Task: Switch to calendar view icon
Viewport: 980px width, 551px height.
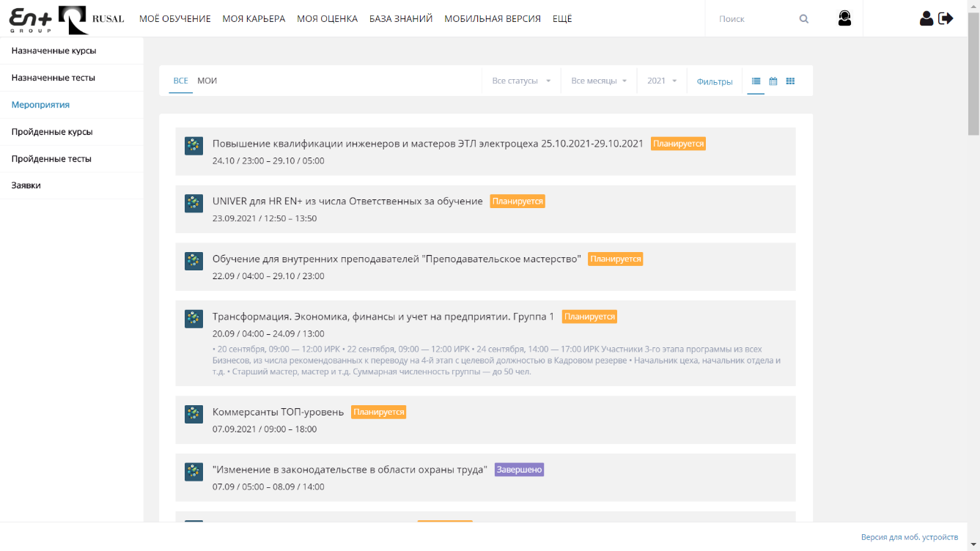Action: tap(773, 81)
